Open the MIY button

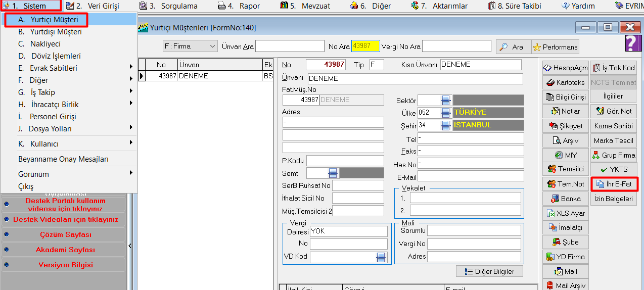(x=566, y=155)
